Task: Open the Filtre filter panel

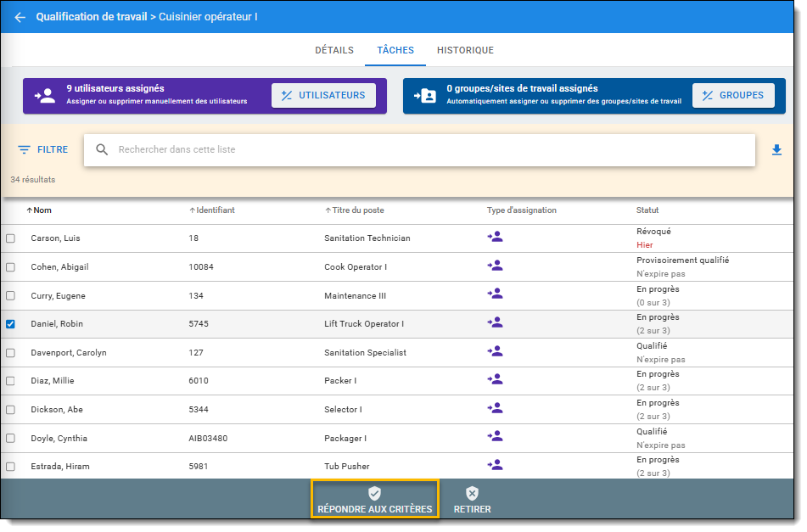Action: [x=43, y=150]
